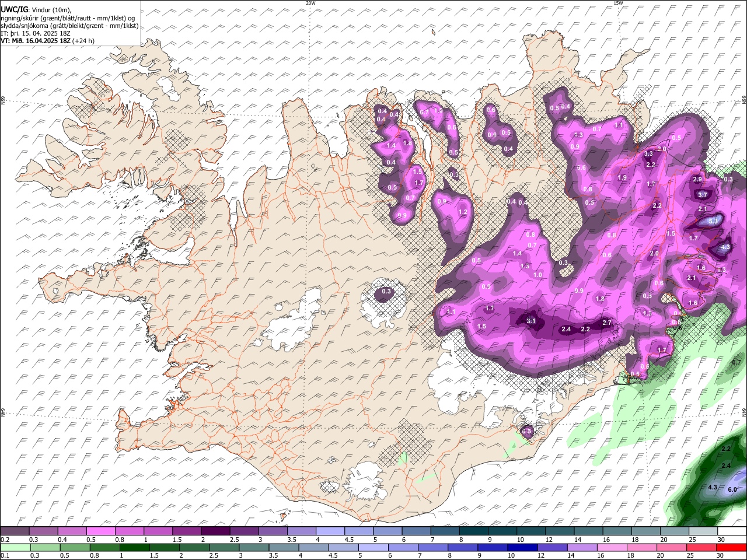Image resolution: width=747 pixels, height=560 pixels.
Task: Click the 1.9 snowfall value on the map
Action: coord(622,178)
